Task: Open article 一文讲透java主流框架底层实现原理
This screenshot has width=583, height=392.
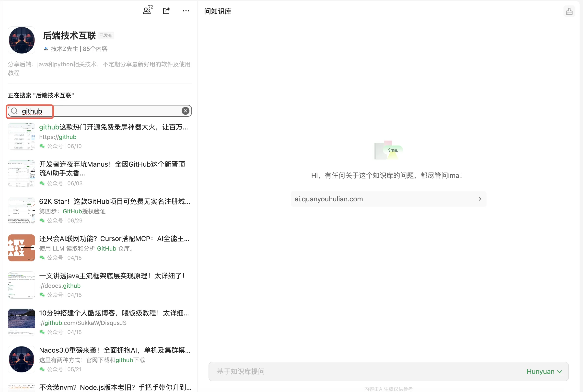Action: click(112, 276)
